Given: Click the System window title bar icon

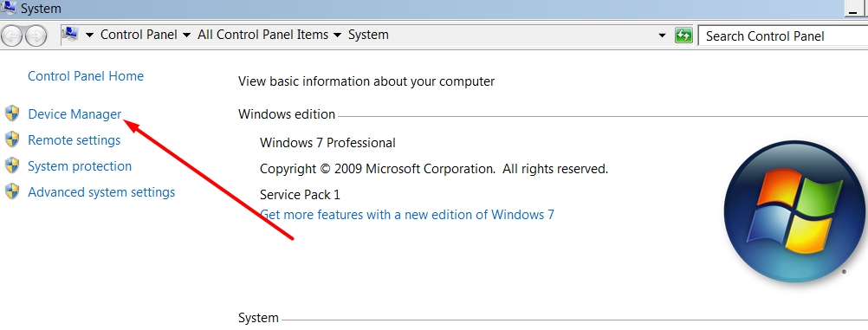Looking at the screenshot, I should (x=9, y=9).
